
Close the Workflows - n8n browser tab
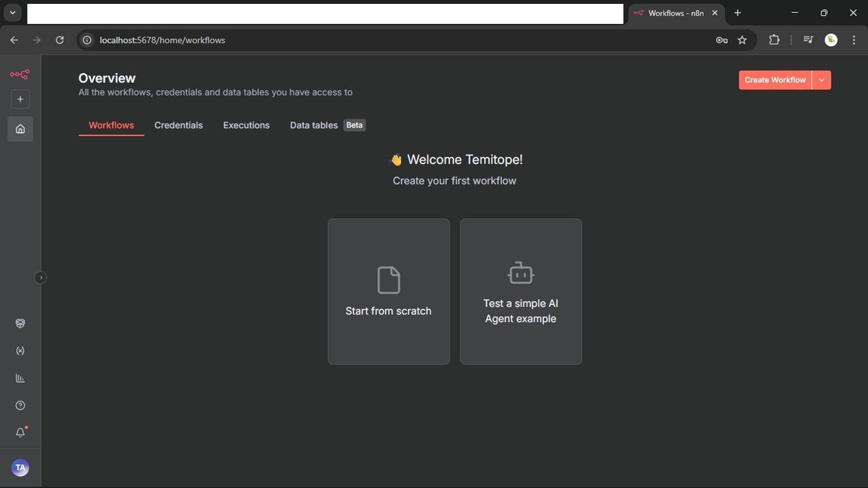coord(715,13)
